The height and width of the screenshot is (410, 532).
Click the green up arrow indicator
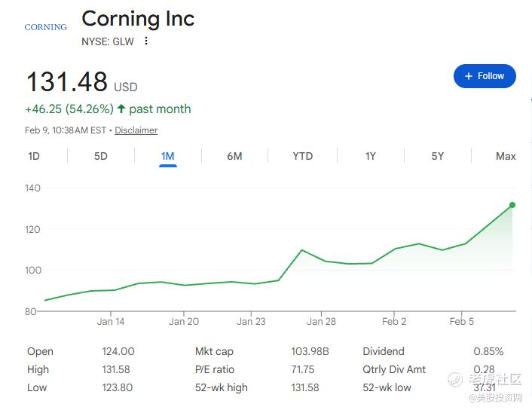click(121, 109)
